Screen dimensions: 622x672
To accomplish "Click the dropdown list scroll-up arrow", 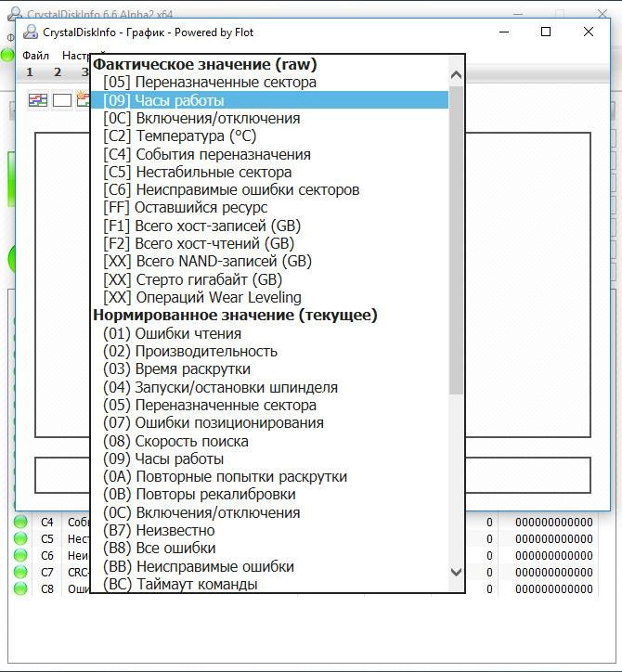I will click(456, 76).
